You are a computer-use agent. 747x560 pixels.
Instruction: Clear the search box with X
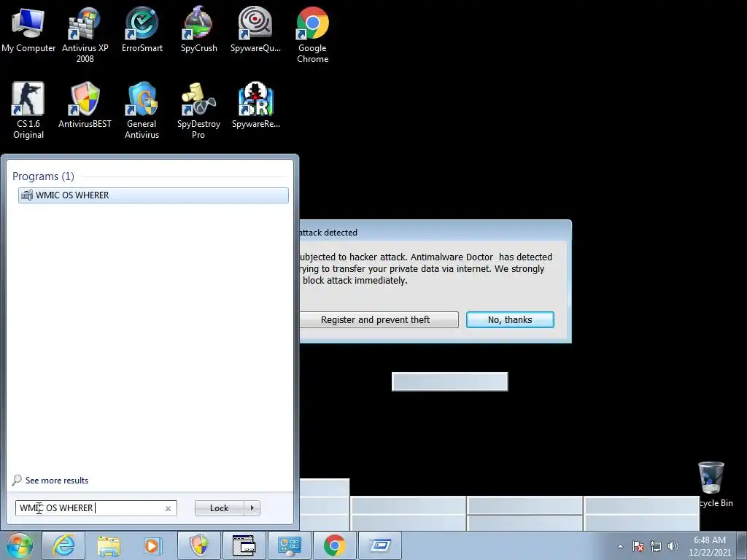[x=169, y=508]
